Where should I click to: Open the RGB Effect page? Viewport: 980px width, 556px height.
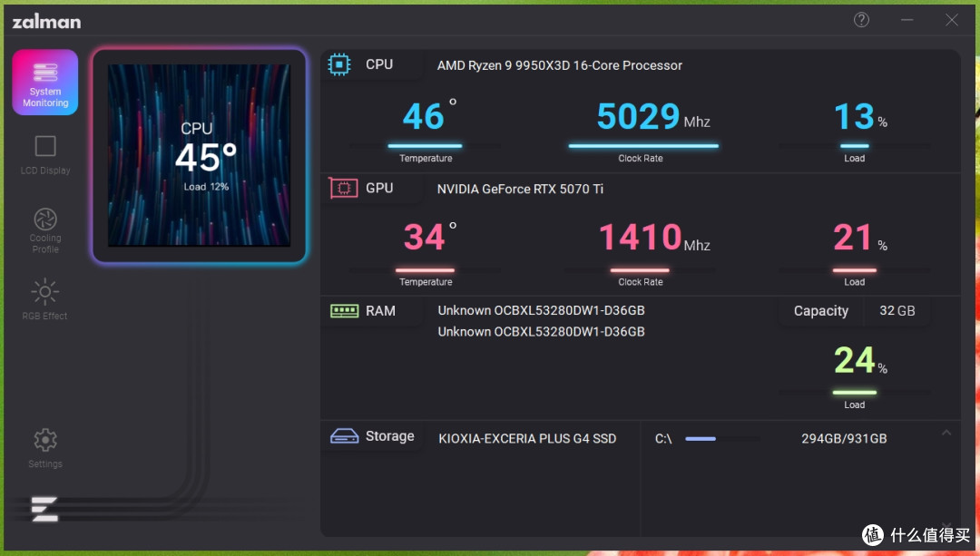[45, 298]
